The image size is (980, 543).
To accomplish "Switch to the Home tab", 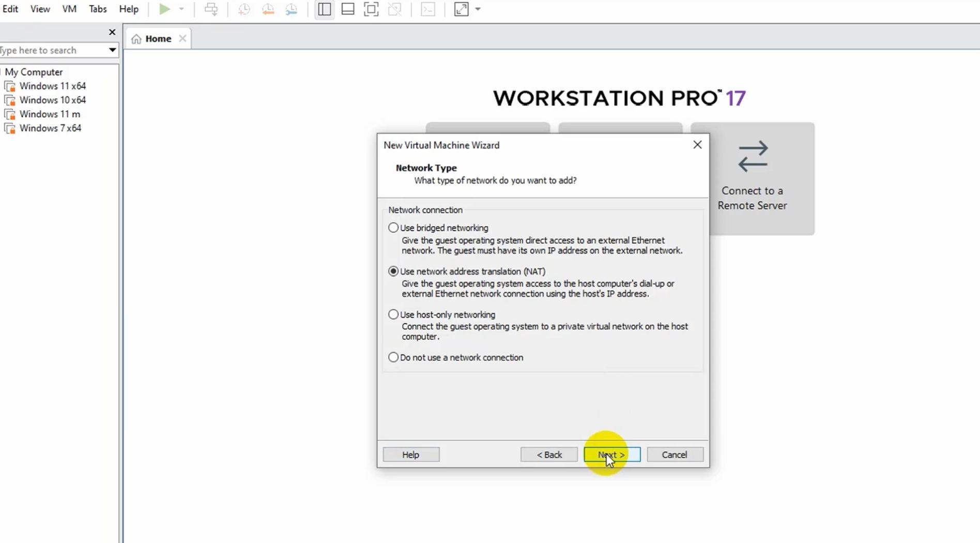I will click(158, 39).
